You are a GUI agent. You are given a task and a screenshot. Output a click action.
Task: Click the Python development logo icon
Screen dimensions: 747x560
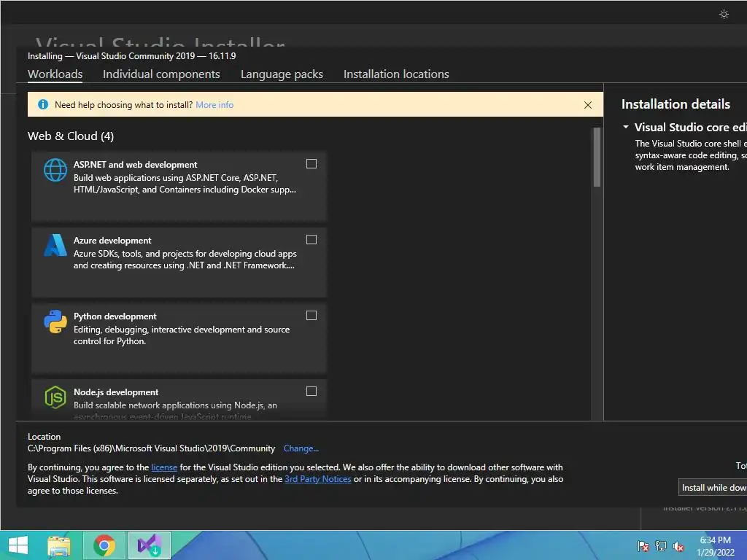click(55, 322)
